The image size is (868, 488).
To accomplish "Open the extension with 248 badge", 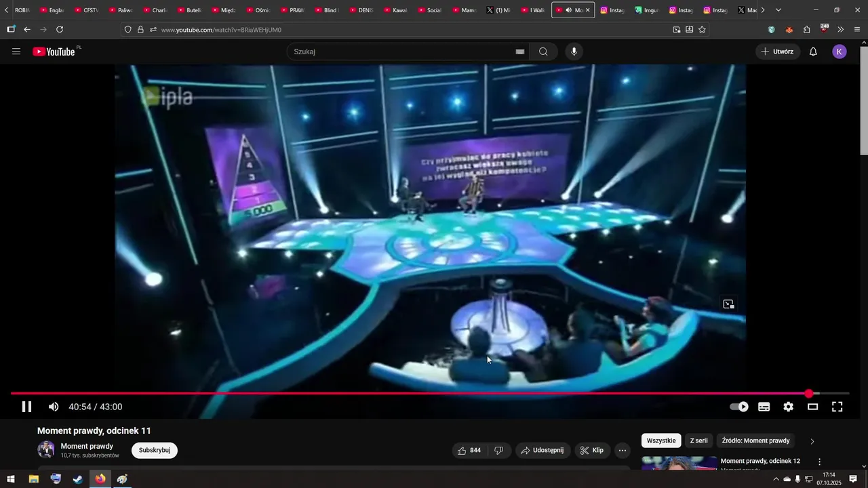I will 824,29.
